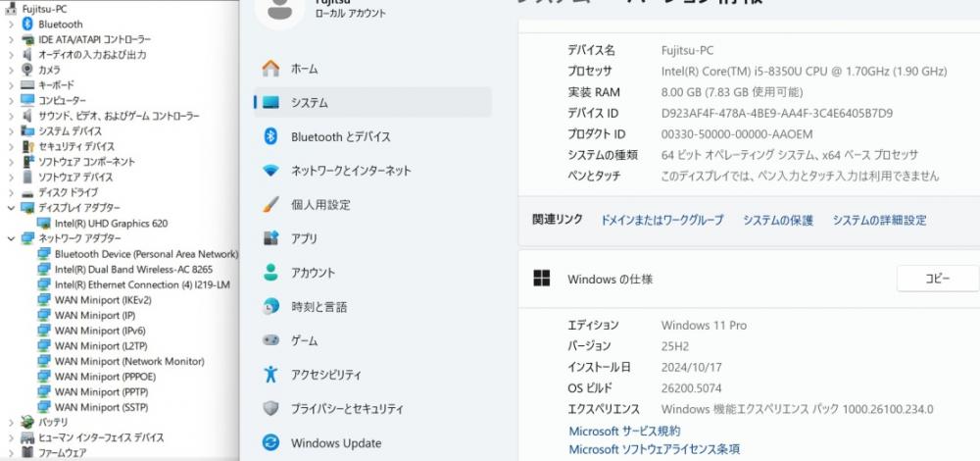Open ネットワークとインターネット settings page
The image size is (980, 461).
373,170
